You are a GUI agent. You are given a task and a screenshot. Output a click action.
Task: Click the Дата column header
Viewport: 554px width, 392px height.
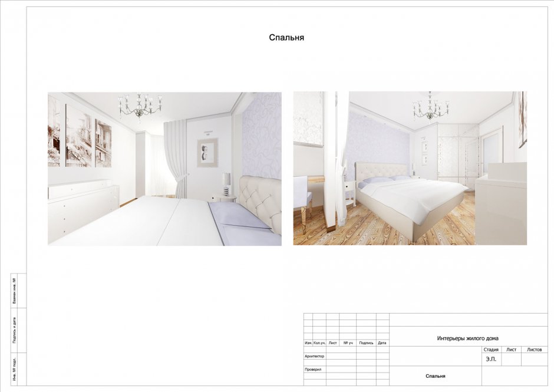click(382, 342)
